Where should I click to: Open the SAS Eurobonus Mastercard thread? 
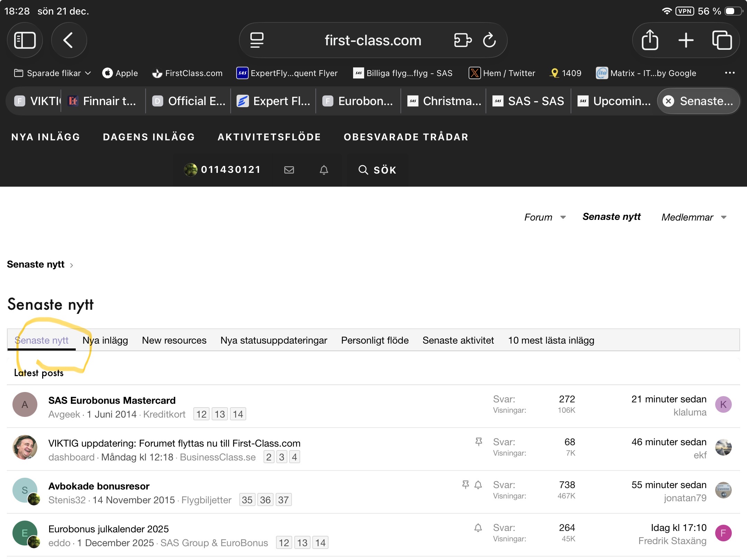click(112, 400)
